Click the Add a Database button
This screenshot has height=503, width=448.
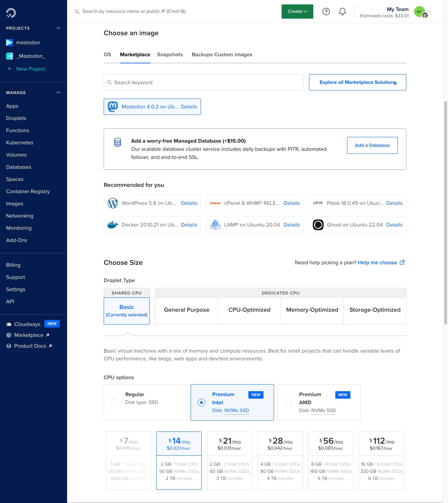tap(372, 145)
